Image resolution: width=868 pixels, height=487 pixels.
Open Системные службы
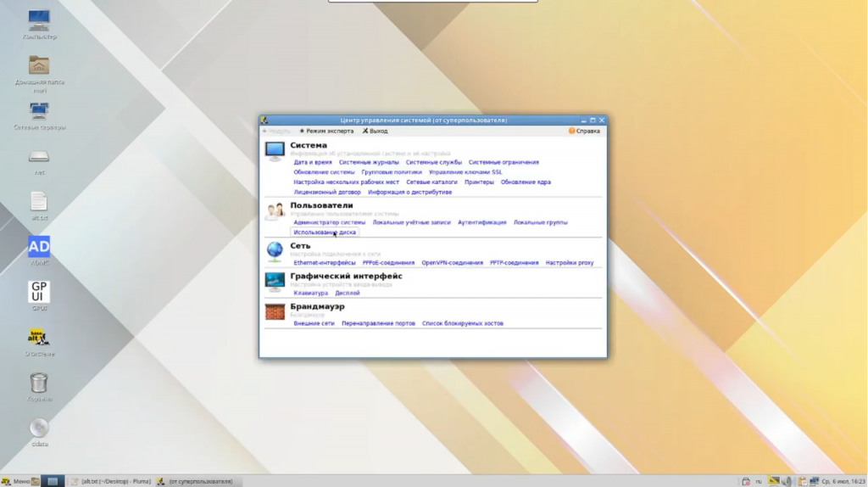point(433,162)
